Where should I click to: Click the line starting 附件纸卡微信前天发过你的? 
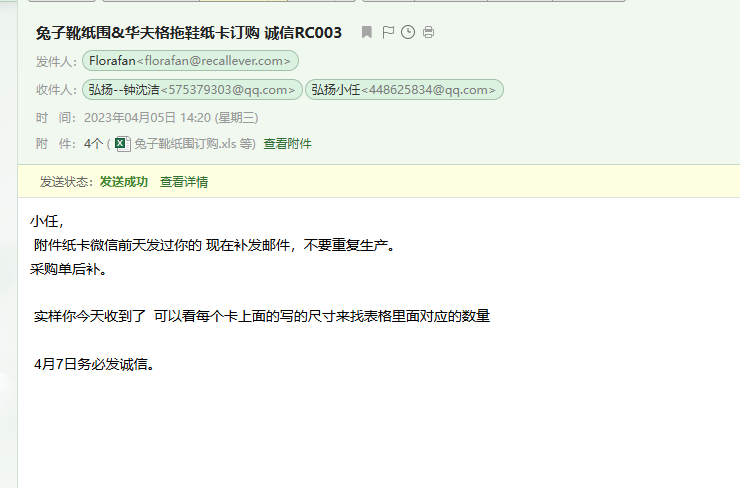[214, 245]
